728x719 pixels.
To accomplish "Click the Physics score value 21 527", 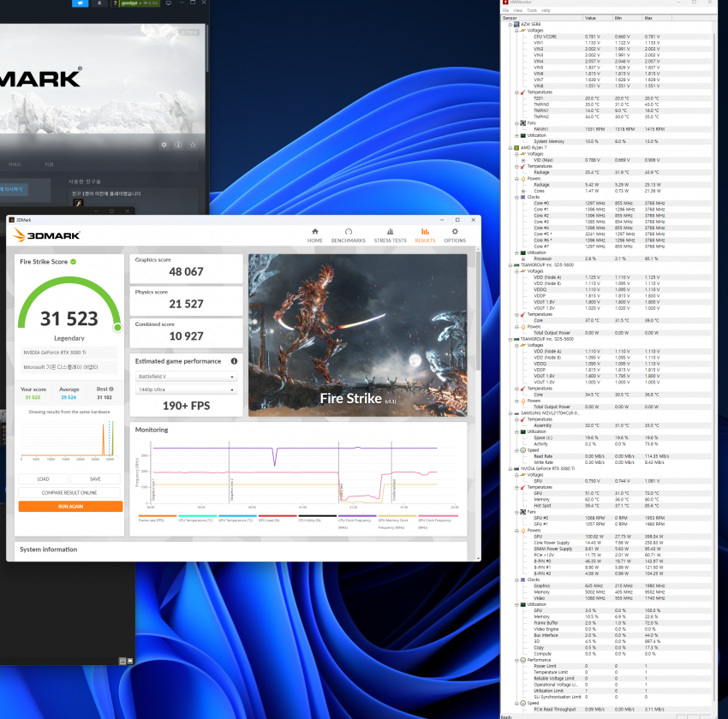I will click(x=186, y=304).
